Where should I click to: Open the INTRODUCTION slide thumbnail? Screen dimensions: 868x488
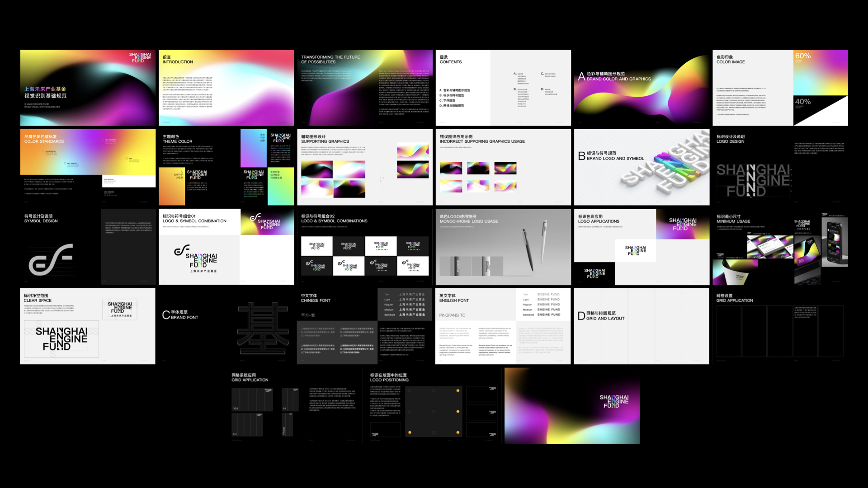click(226, 88)
